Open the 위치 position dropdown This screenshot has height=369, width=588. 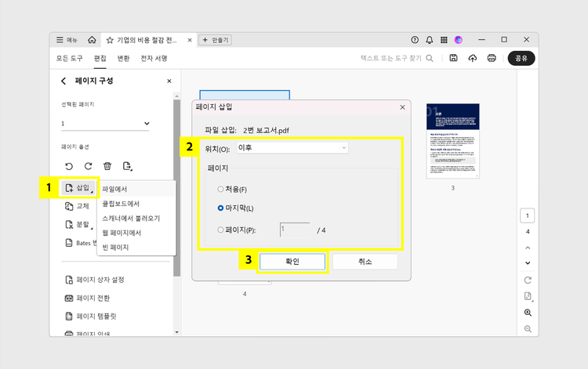point(292,148)
